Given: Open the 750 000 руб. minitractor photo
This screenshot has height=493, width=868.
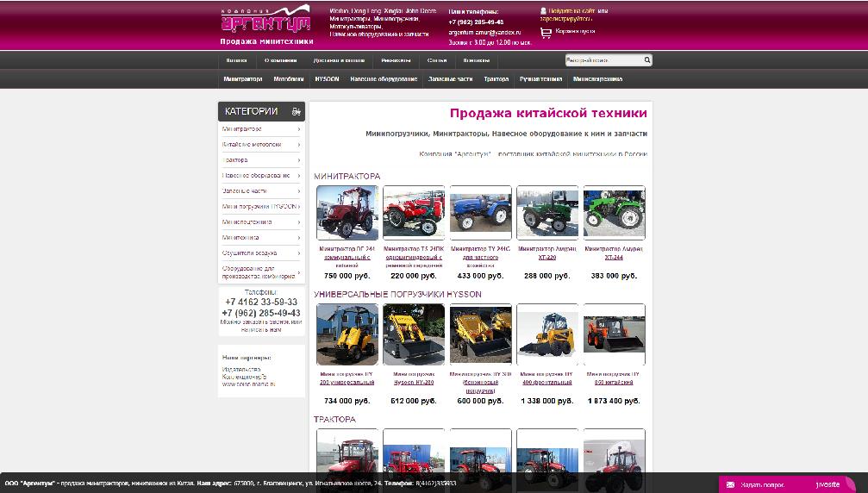Looking at the screenshot, I should tap(347, 213).
